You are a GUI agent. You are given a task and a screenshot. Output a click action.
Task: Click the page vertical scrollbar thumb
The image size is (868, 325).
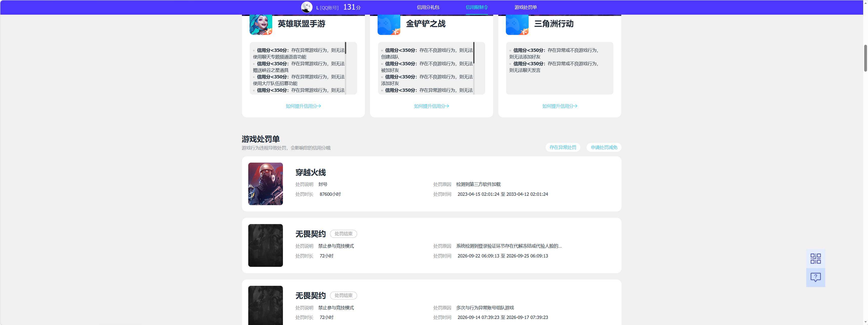pyautogui.click(x=866, y=58)
